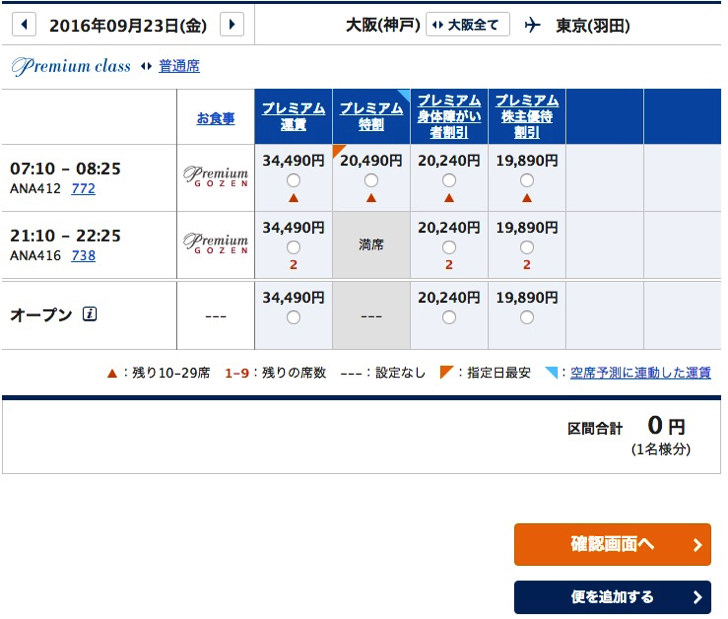Select オープン 34,490円 radio button
Screen dimensions: 728x619
click(293, 318)
